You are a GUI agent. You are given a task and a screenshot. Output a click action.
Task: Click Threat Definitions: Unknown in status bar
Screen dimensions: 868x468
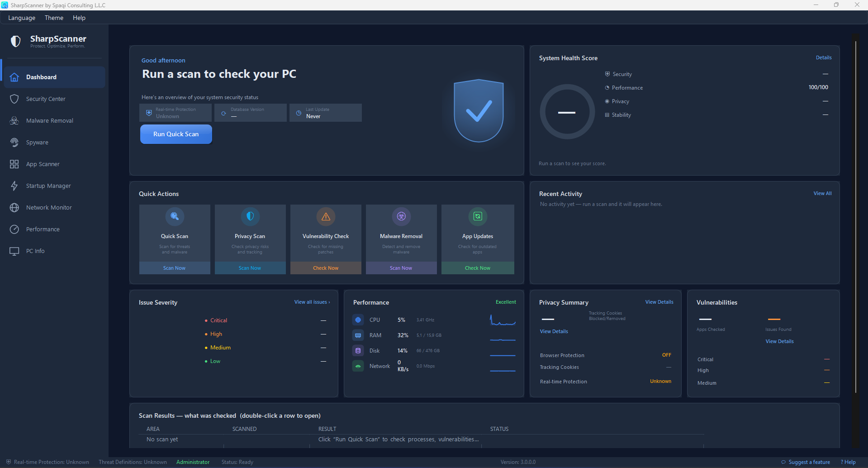pyautogui.click(x=133, y=462)
